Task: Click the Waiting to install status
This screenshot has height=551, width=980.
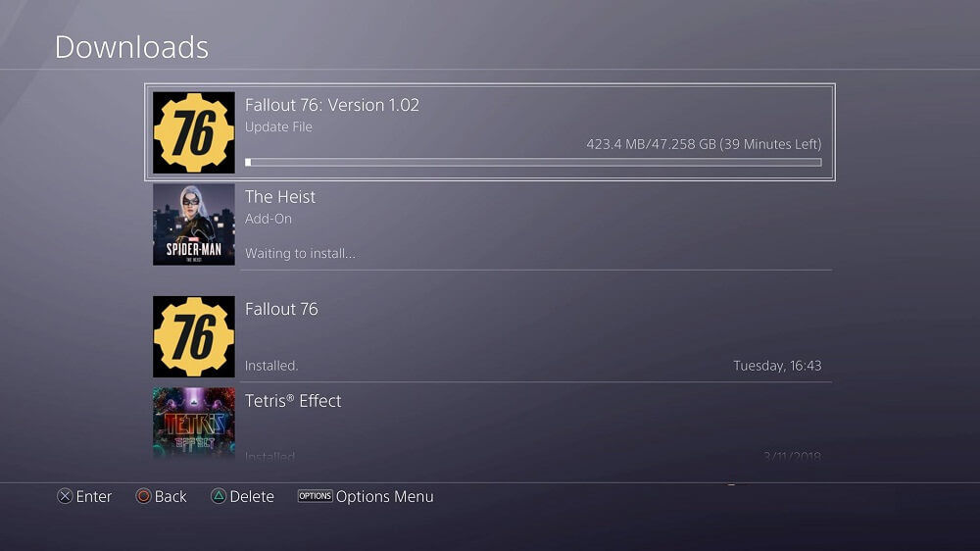Action: [x=300, y=254]
